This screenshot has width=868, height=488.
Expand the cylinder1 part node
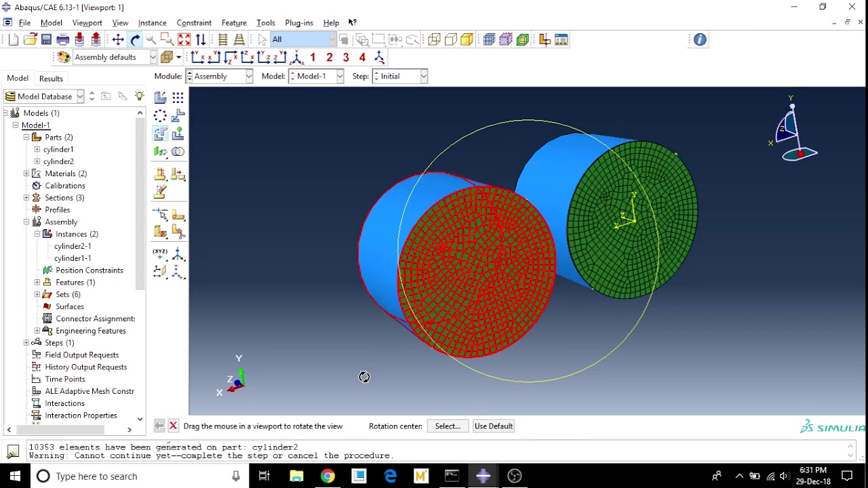tap(37, 150)
